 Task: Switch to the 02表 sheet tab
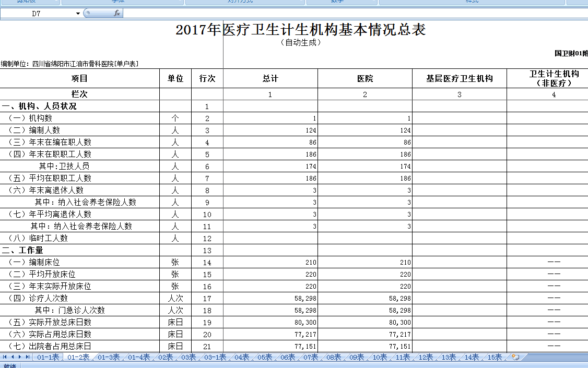(x=166, y=357)
